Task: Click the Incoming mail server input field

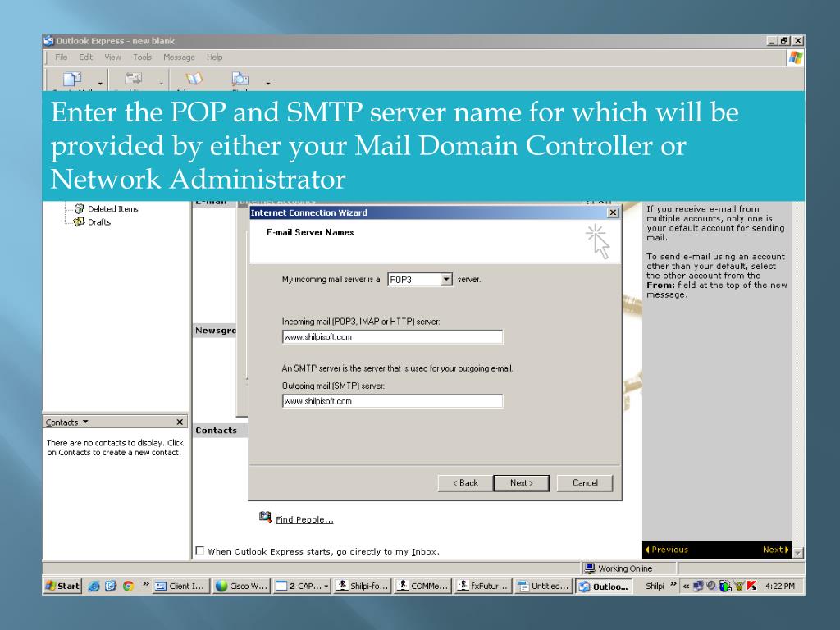Action: [392, 337]
